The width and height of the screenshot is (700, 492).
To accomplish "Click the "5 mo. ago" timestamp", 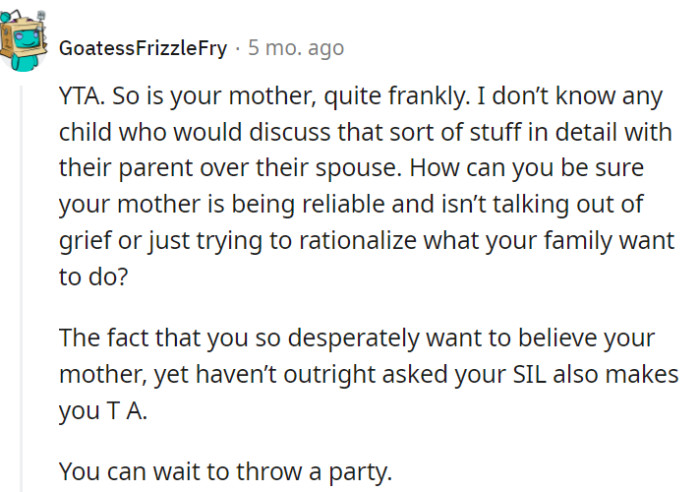I will (296, 47).
